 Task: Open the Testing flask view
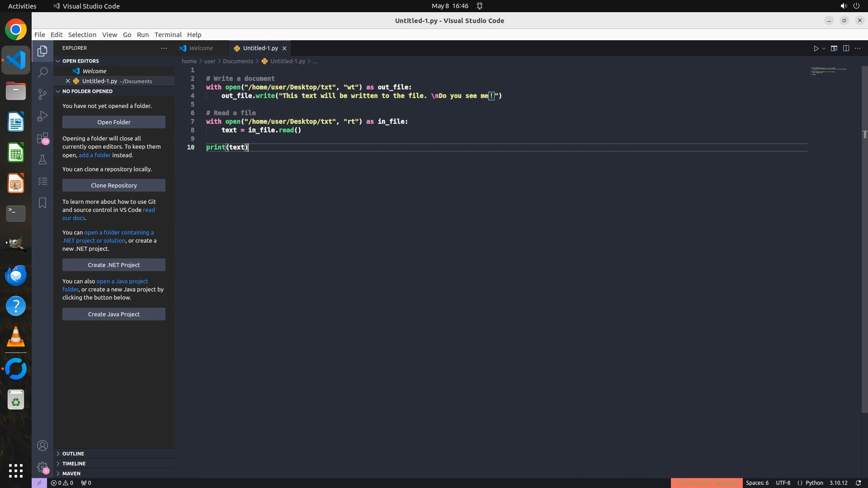point(42,160)
